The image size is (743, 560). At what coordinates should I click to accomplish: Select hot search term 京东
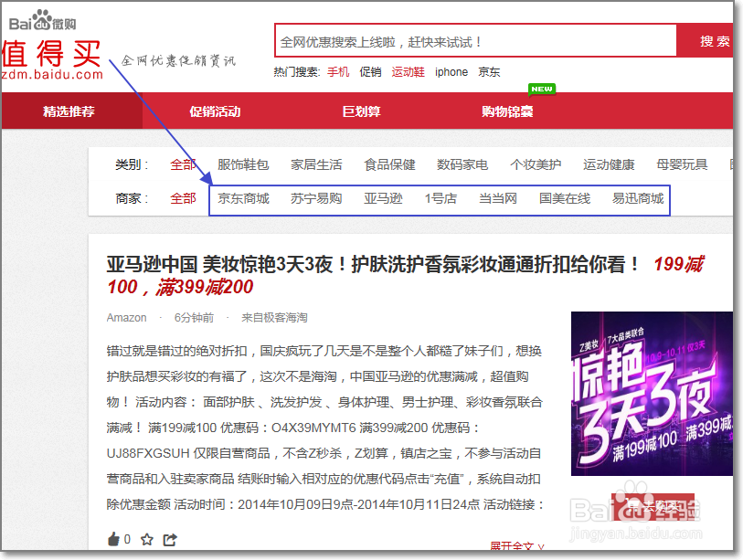[489, 72]
